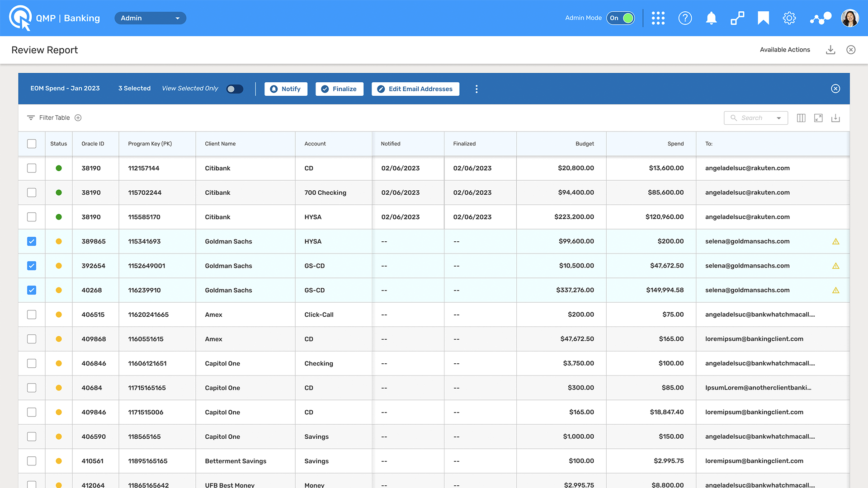Open user profile avatar

[850, 18]
